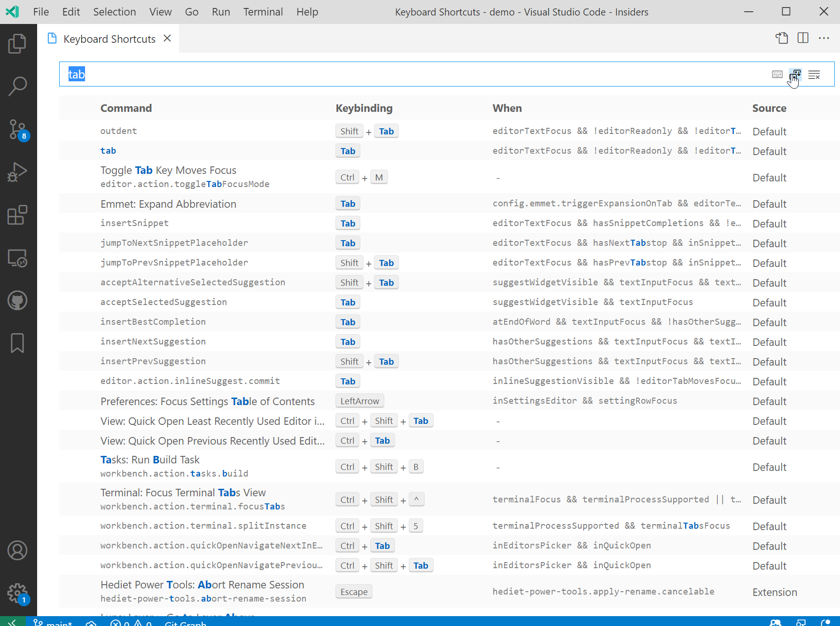Open Git Graph from the status bar
The image size is (840, 626).
click(x=185, y=623)
